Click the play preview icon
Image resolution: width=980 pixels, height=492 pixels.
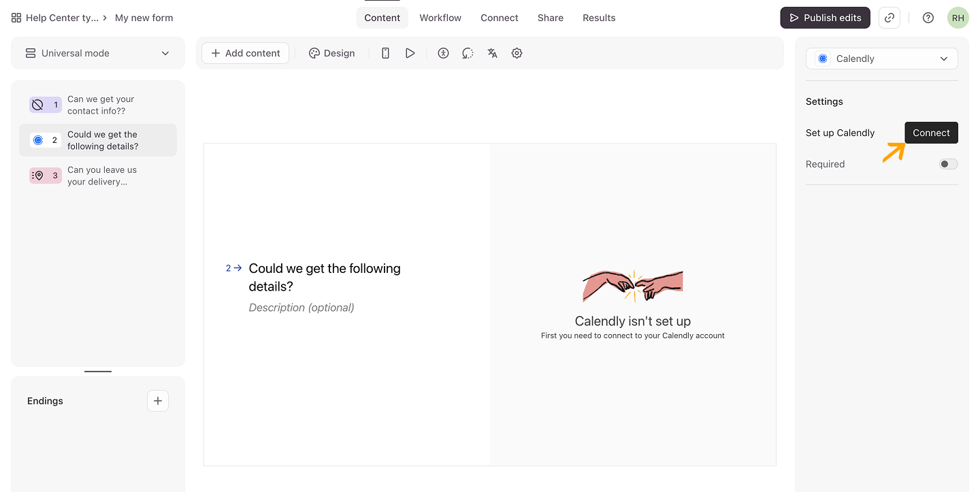coord(410,53)
